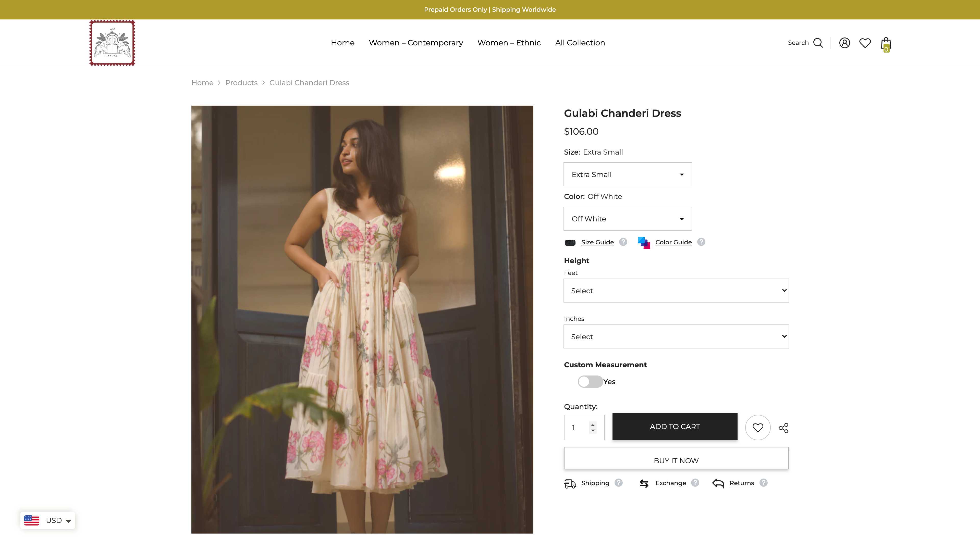Expand the Feet height select
The height and width of the screenshot is (551, 980).
click(676, 291)
